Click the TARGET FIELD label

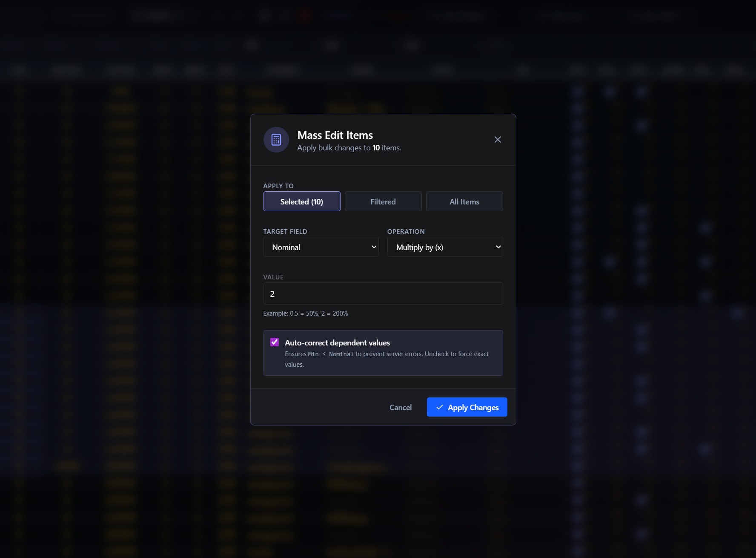[285, 232]
